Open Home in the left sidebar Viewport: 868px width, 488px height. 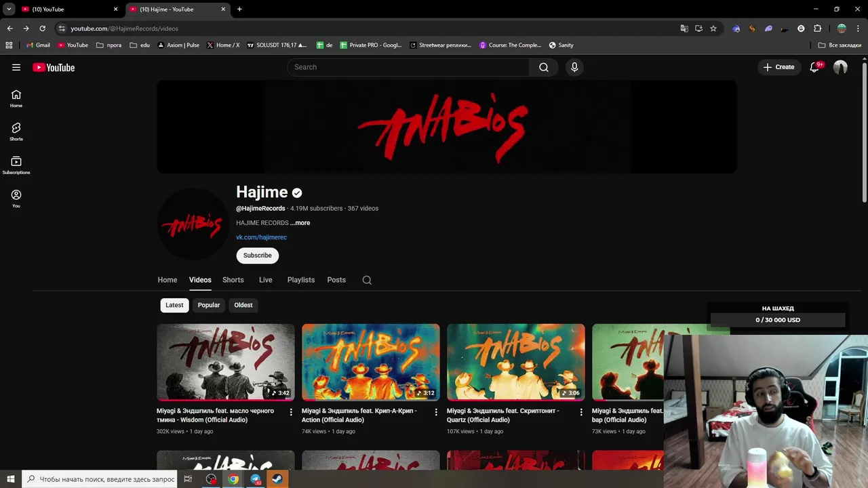point(16,99)
